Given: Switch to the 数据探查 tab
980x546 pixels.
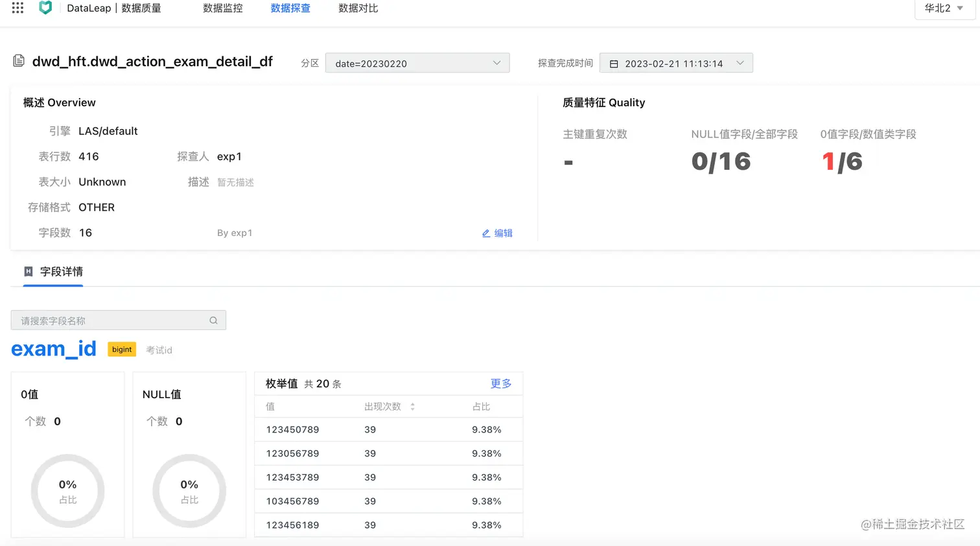Looking at the screenshot, I should pos(290,8).
